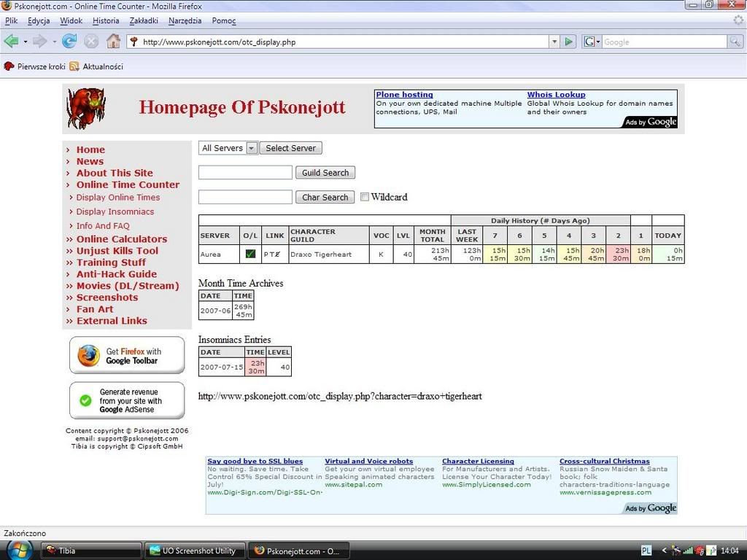Screen dimensions: 747x560
Task: Open About This Site page
Action: 115,173
